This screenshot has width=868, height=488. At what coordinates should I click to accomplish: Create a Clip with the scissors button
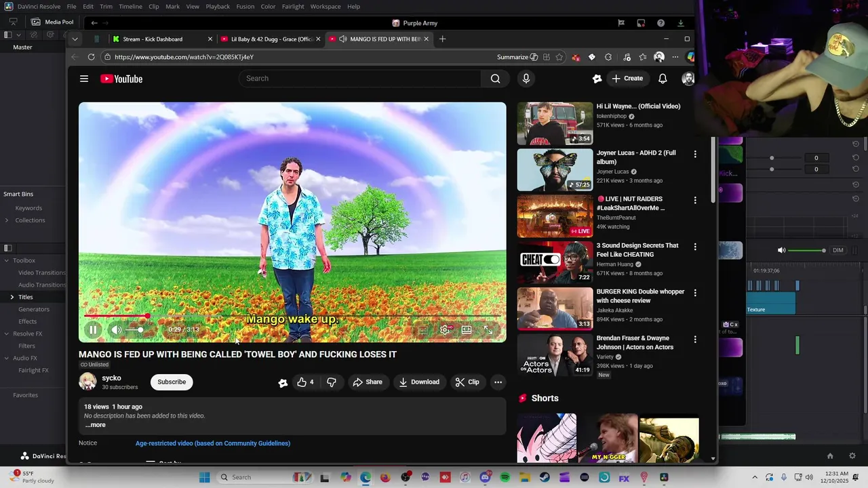click(x=467, y=382)
